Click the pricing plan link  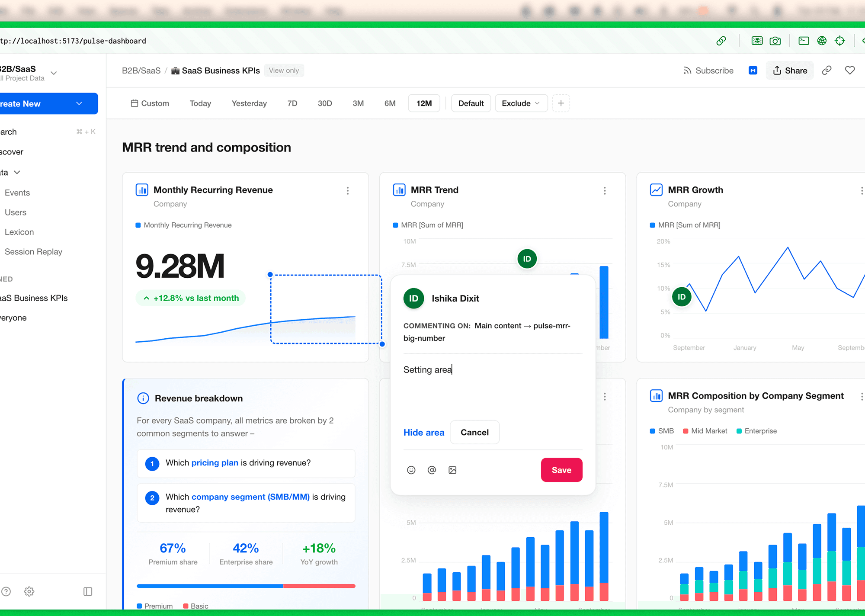(215, 463)
